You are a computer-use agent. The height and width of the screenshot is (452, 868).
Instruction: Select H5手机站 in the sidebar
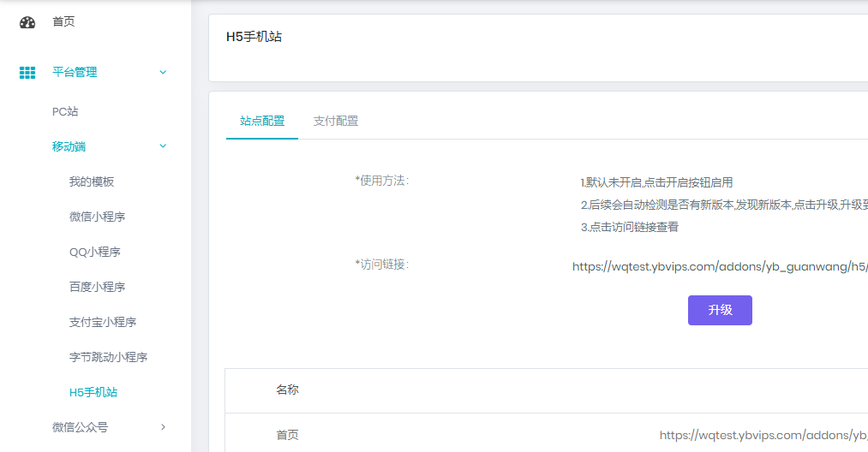click(93, 392)
